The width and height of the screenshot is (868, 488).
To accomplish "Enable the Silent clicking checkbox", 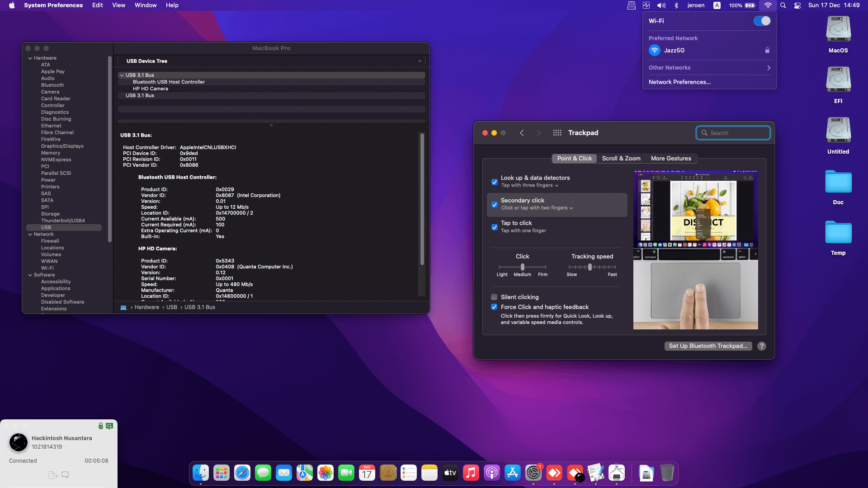I will 494,297.
